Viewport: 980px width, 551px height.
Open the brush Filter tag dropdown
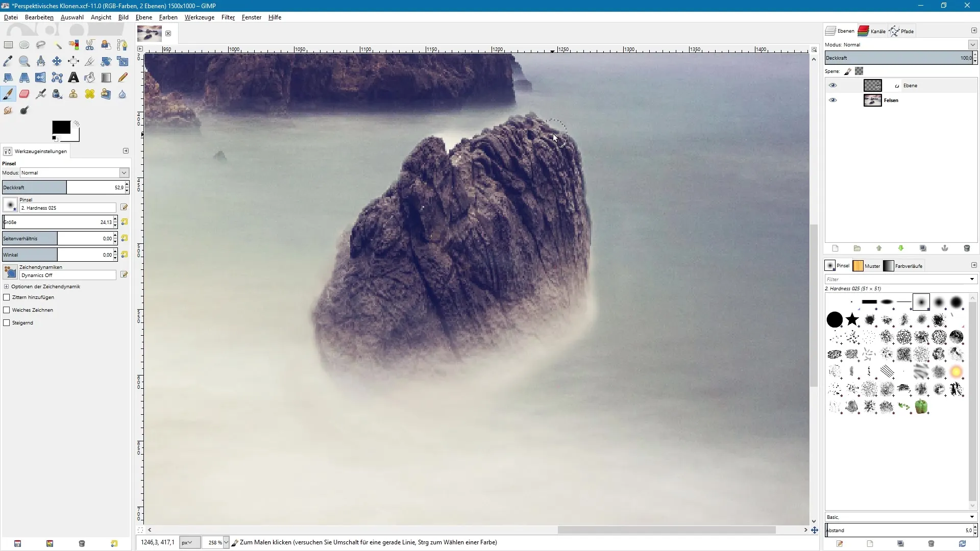tap(972, 279)
